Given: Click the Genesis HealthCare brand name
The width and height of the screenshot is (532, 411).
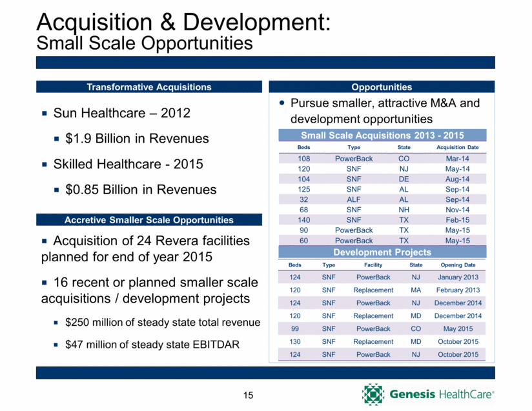Looking at the screenshot, I should click(x=442, y=394).
